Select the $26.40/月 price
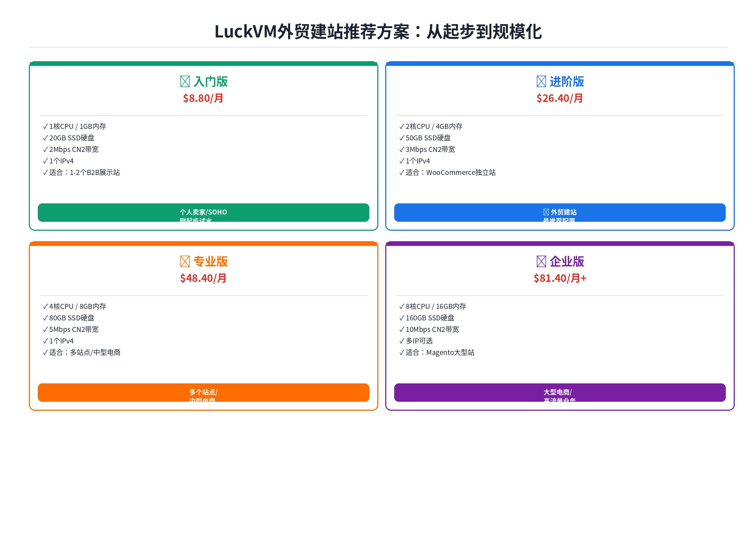Image resolution: width=756 pixels, height=540 pixels. tap(560, 98)
